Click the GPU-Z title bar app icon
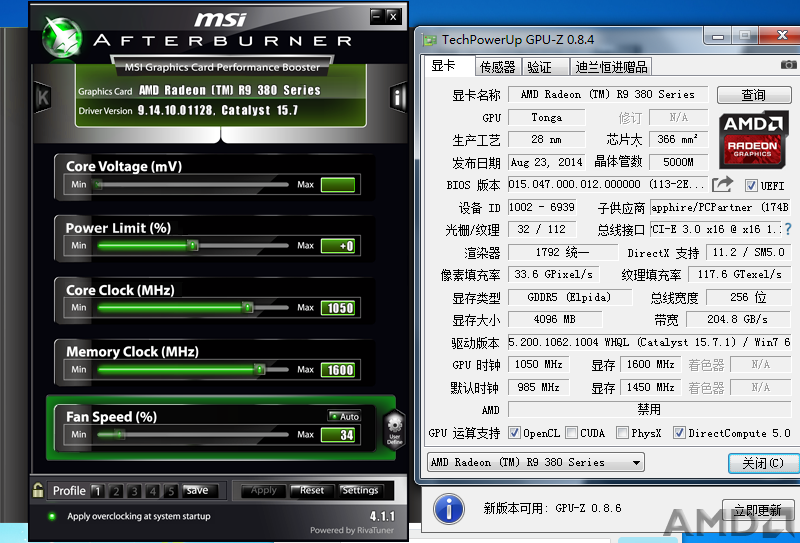Viewport: 800px width, 543px height. tap(430, 40)
